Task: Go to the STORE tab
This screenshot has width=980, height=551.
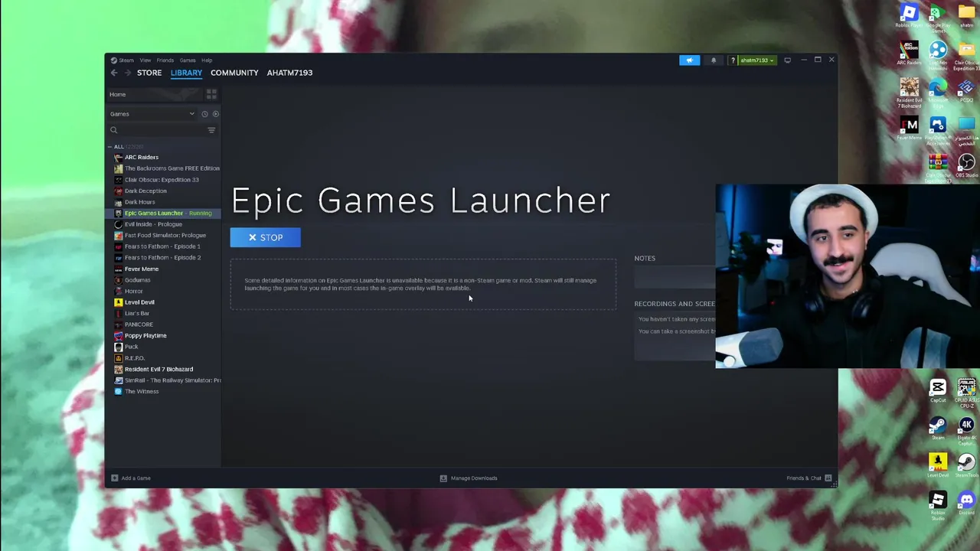Action: click(149, 73)
